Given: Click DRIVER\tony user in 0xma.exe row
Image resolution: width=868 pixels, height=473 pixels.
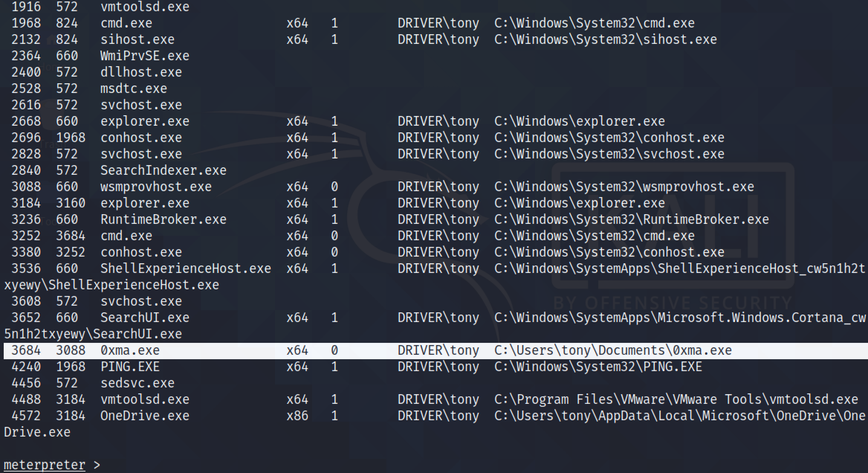Looking at the screenshot, I should pos(438,350).
